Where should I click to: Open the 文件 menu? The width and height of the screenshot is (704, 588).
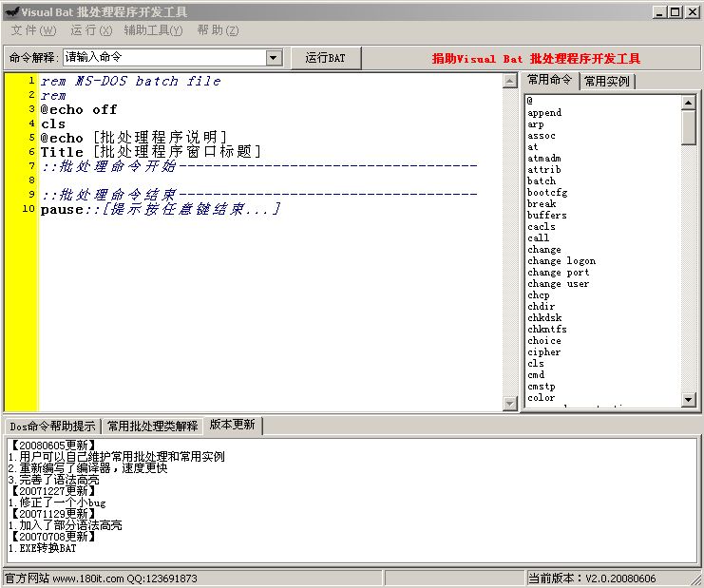point(33,30)
